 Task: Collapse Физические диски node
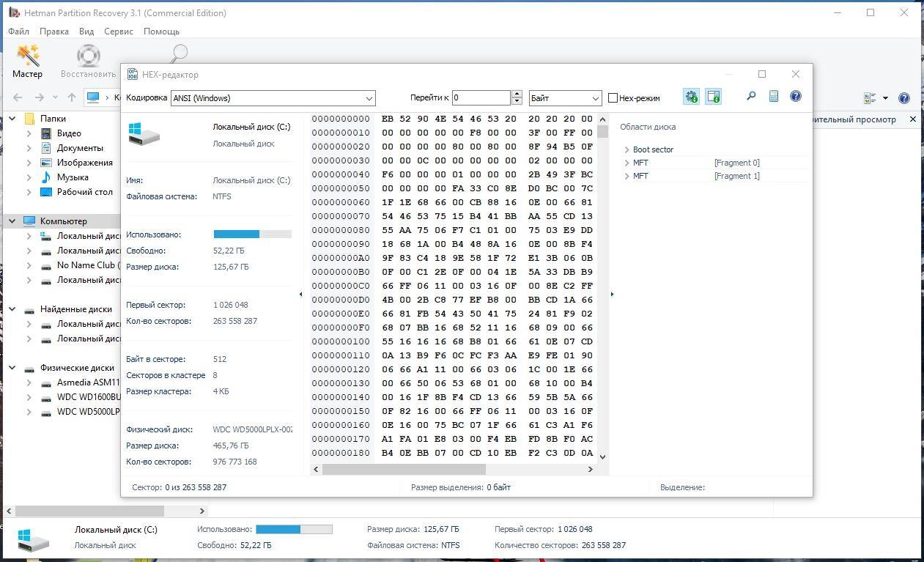pos(12,368)
